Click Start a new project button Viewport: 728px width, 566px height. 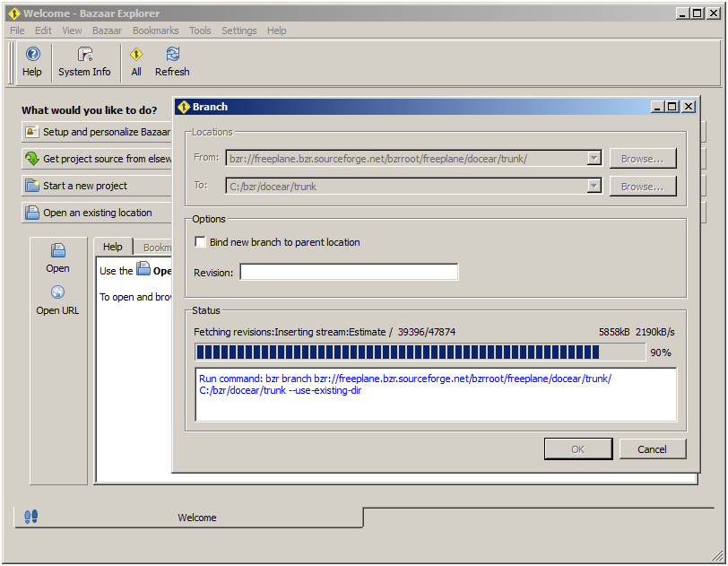click(97, 186)
